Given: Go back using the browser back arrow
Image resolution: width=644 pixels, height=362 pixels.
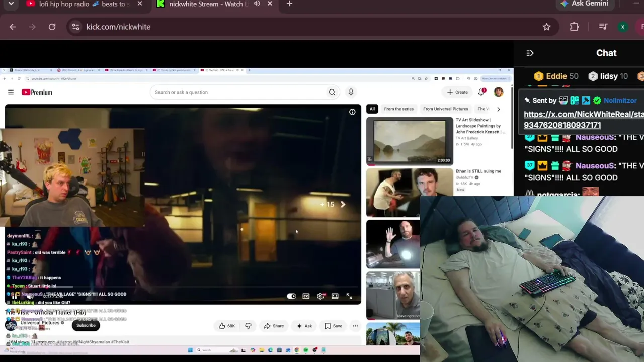Looking at the screenshot, I should click(x=13, y=27).
